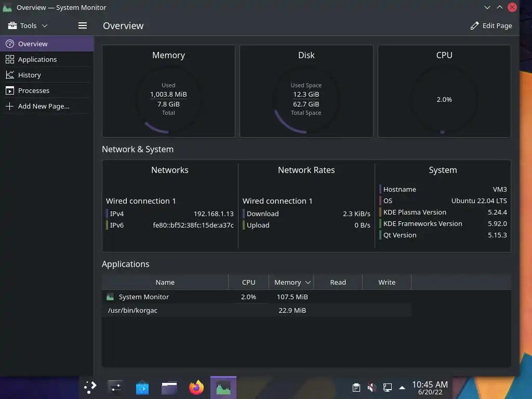This screenshot has width=532, height=399.
Task: Click the Hostname value VM3
Action: (x=500, y=189)
